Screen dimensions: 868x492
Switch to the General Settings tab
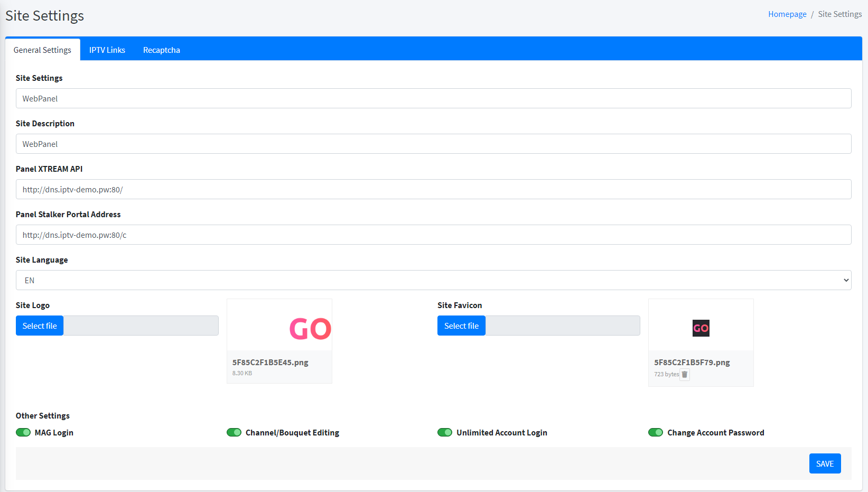[x=43, y=50]
